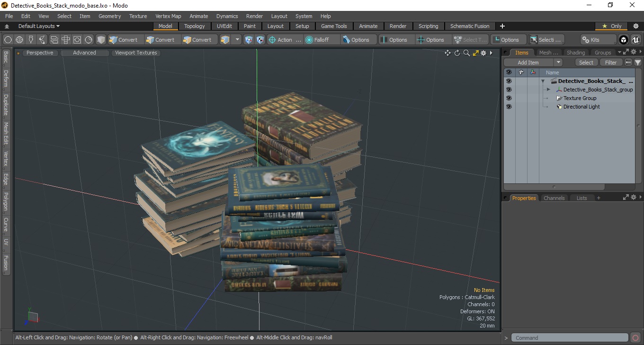Open the Mesh Edit vertical sidebar tab
Image resolution: width=644 pixels, height=345 pixels.
6,134
